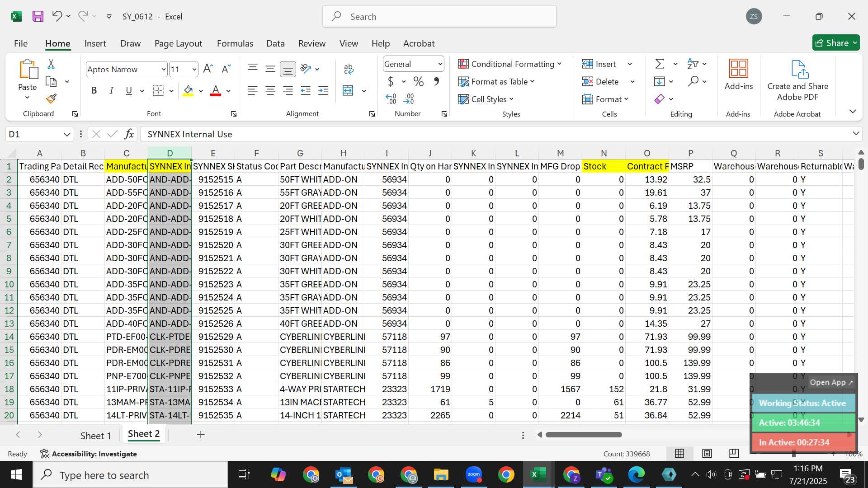The image size is (868, 488).
Task: Click the Percent Style icon
Action: pyautogui.click(x=419, y=81)
